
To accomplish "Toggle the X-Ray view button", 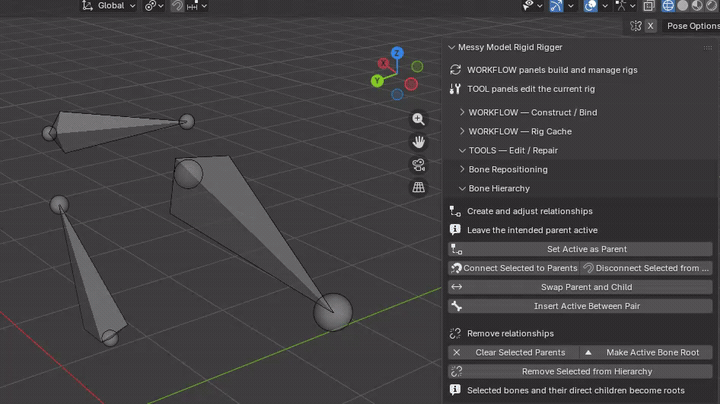I will click(649, 6).
